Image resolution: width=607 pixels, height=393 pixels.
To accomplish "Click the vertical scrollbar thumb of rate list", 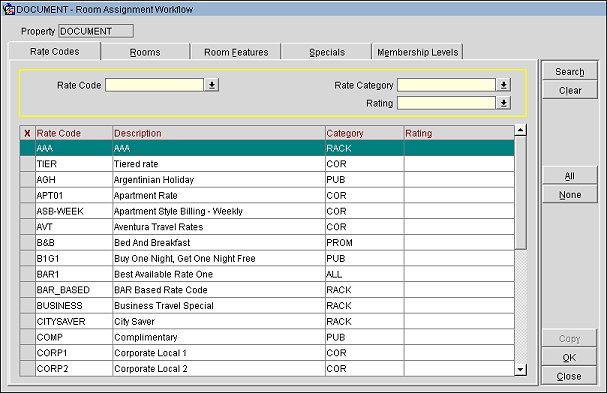I will (520, 192).
